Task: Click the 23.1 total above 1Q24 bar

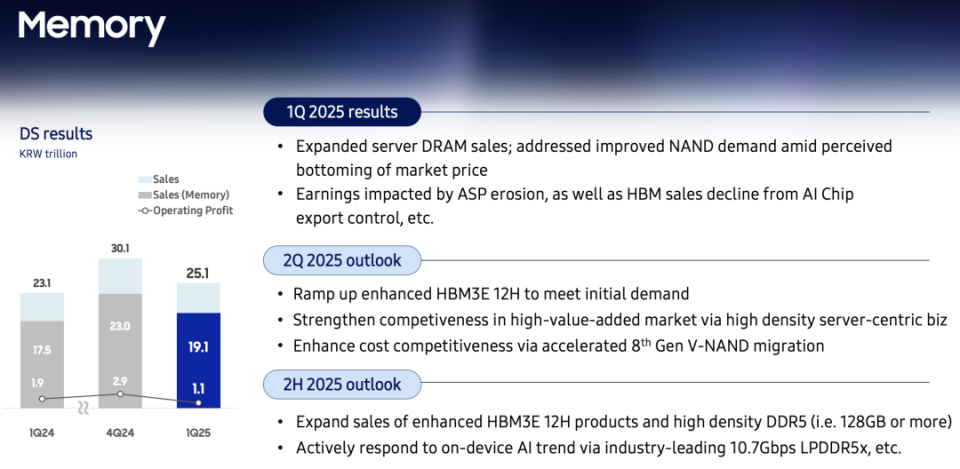Action: coord(42,284)
